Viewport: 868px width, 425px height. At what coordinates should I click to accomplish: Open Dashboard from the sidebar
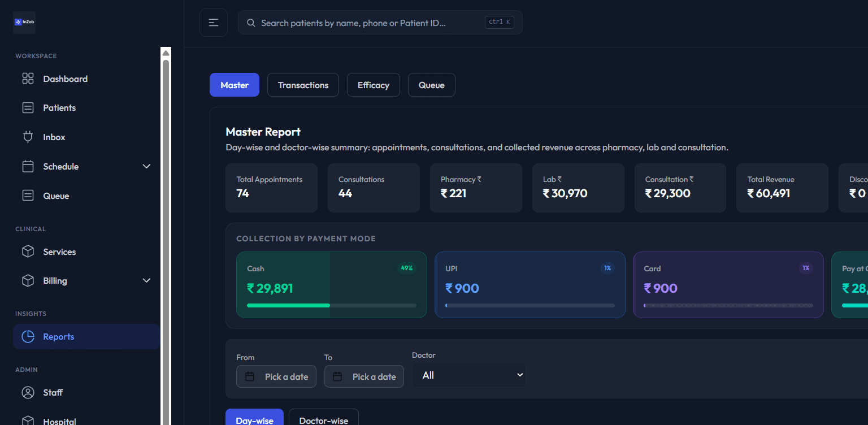tap(86, 79)
